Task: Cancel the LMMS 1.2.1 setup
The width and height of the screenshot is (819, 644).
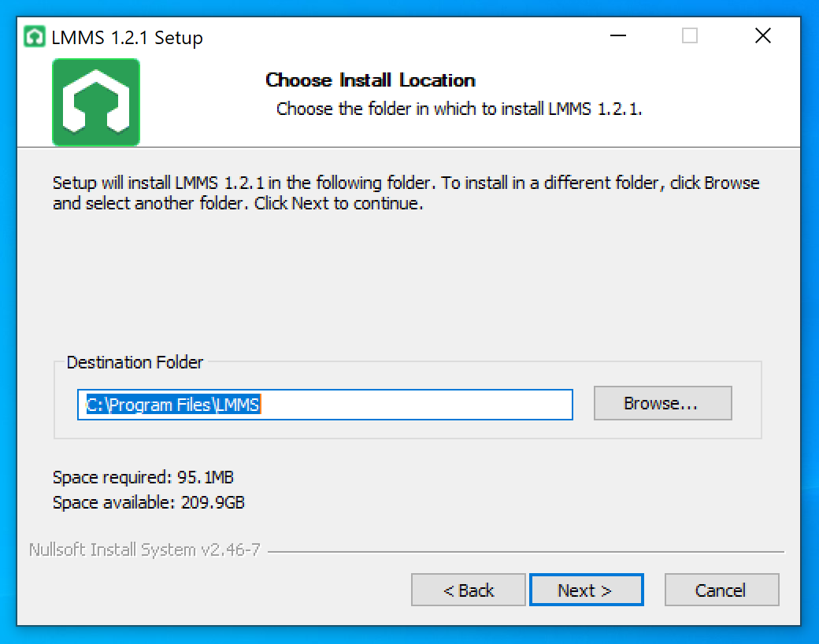Action: [x=721, y=590]
